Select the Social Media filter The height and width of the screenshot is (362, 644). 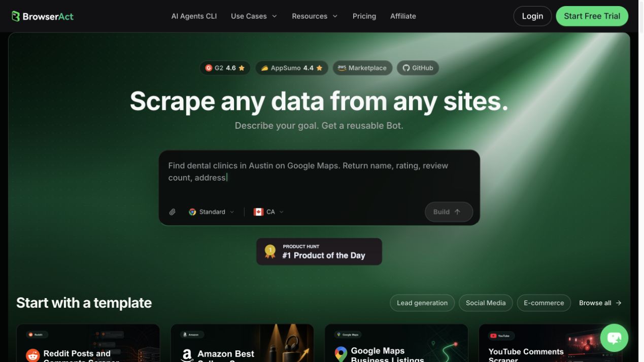click(x=486, y=303)
